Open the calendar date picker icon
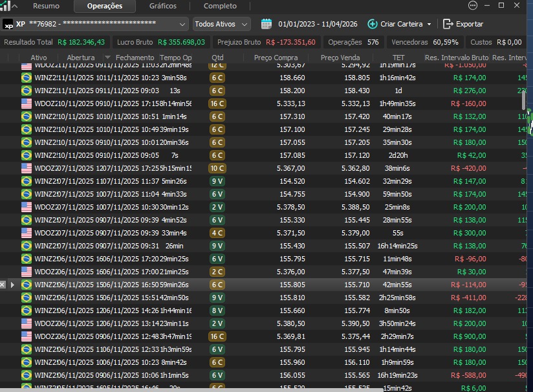 pyautogui.click(x=266, y=24)
